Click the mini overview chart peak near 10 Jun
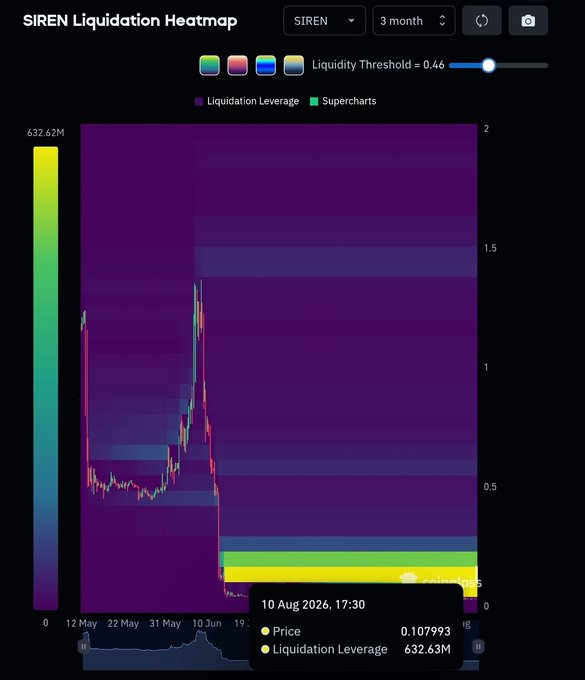Screen dimensions: 585x680 (x=200, y=635)
